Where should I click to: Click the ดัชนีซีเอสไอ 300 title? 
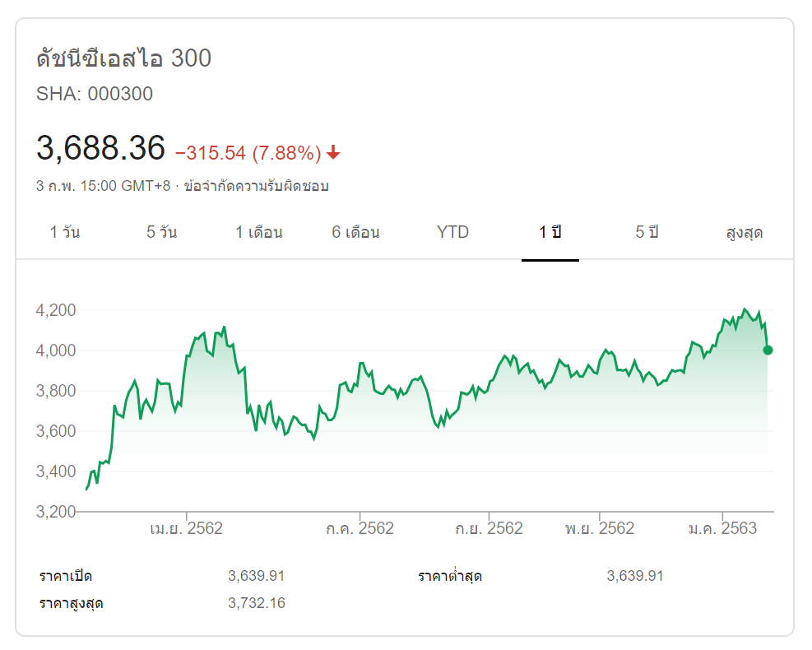pyautogui.click(x=123, y=58)
